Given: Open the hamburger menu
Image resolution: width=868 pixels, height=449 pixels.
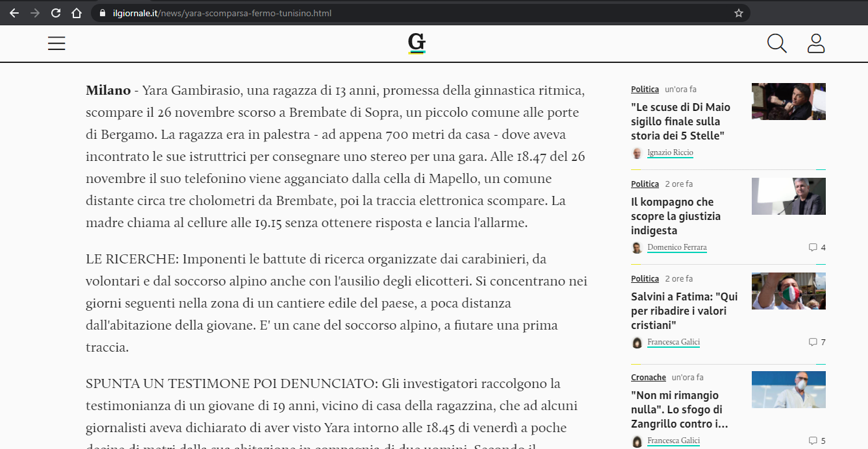Looking at the screenshot, I should (x=56, y=43).
